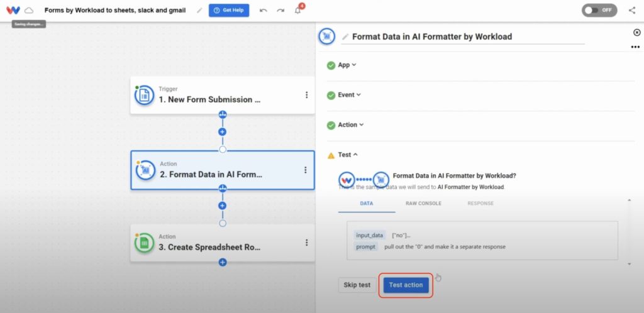Screen dimensions: 644x313
Task: Click Skip test button
Action: (x=357, y=285)
